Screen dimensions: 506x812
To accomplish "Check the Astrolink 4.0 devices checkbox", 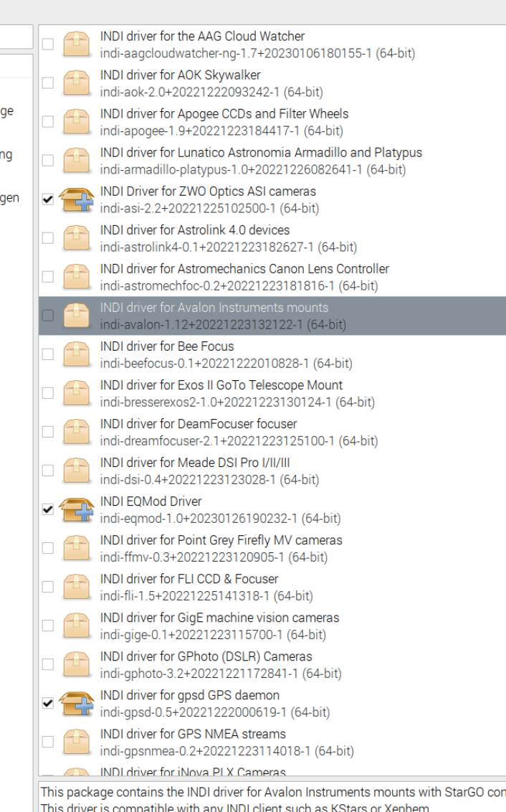I will (x=47, y=238).
